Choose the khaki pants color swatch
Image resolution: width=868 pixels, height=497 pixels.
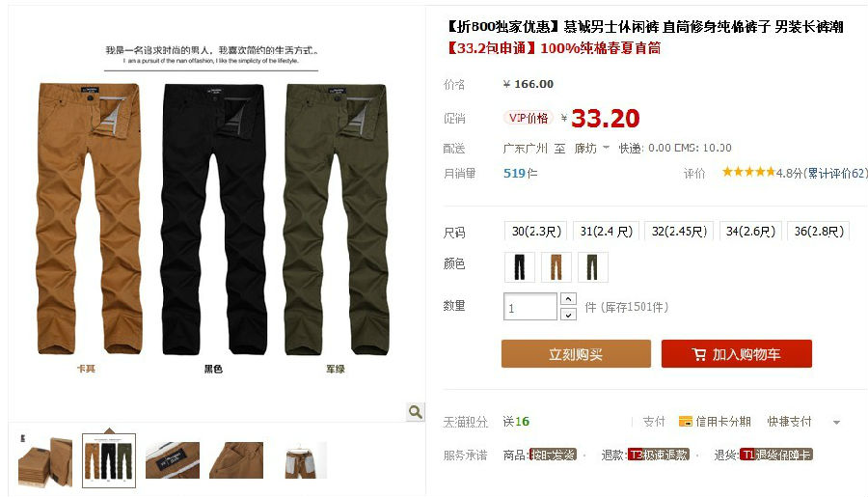click(x=556, y=266)
